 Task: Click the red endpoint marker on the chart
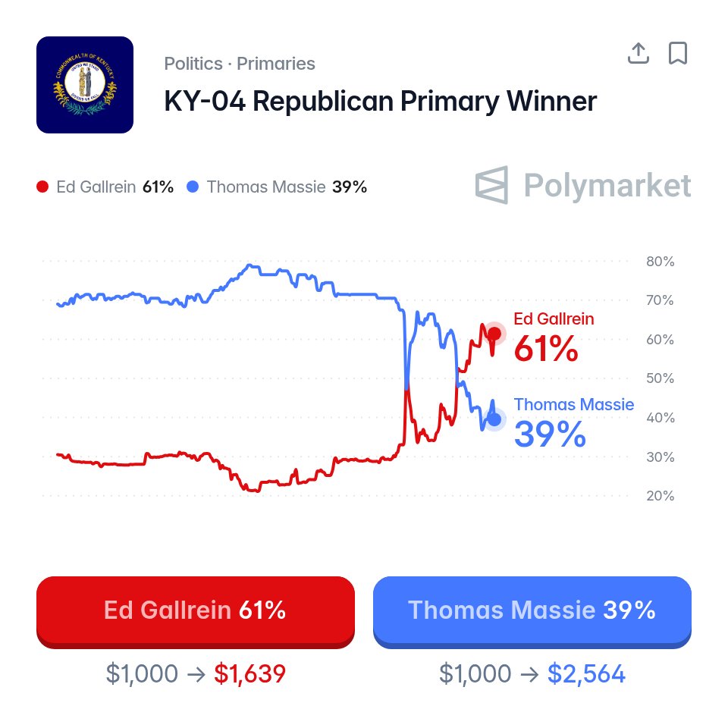(494, 334)
